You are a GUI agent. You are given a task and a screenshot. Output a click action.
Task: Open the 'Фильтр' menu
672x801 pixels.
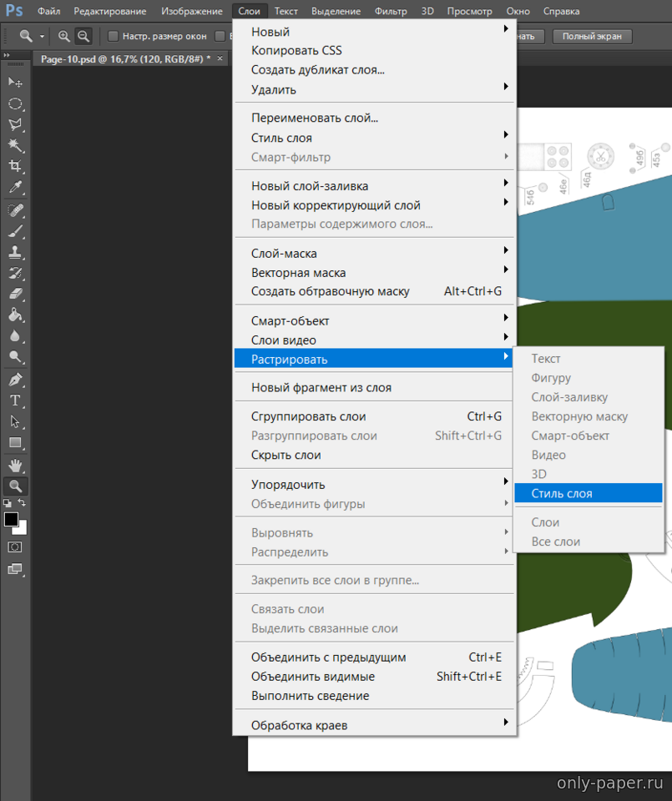click(391, 12)
